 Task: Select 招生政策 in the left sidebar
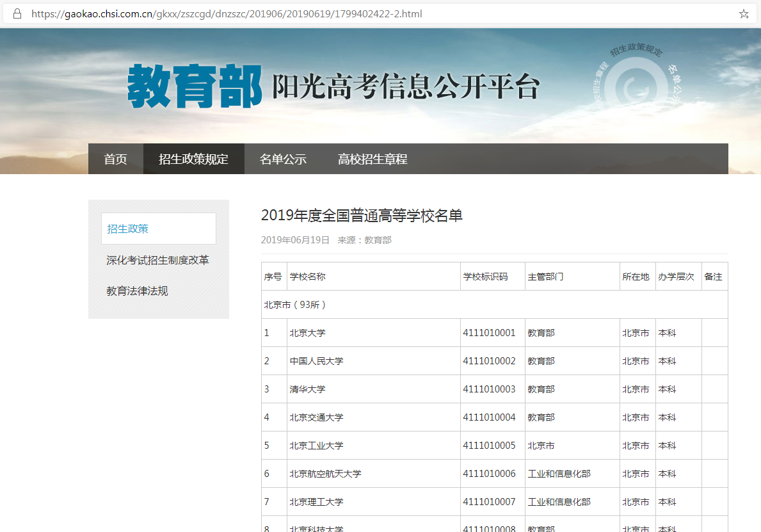[x=159, y=229]
